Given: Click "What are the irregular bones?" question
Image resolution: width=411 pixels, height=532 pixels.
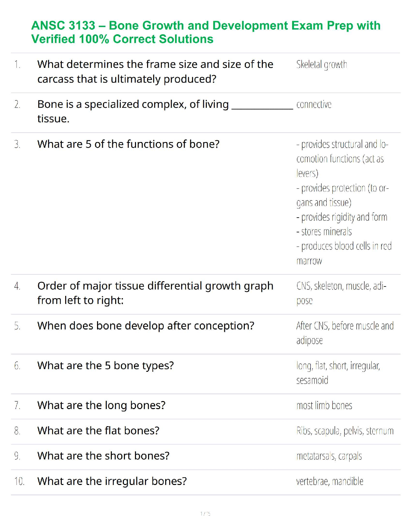Looking at the screenshot, I should [x=112, y=481].
